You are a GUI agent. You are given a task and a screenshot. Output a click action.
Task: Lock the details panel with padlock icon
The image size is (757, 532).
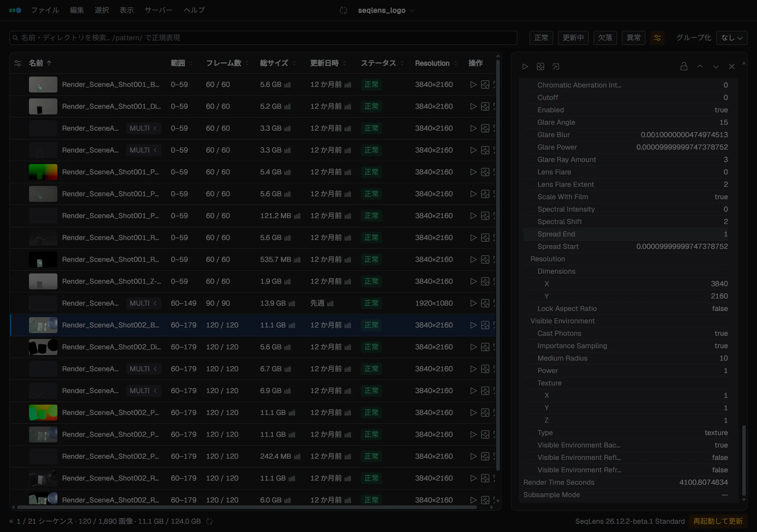(684, 66)
